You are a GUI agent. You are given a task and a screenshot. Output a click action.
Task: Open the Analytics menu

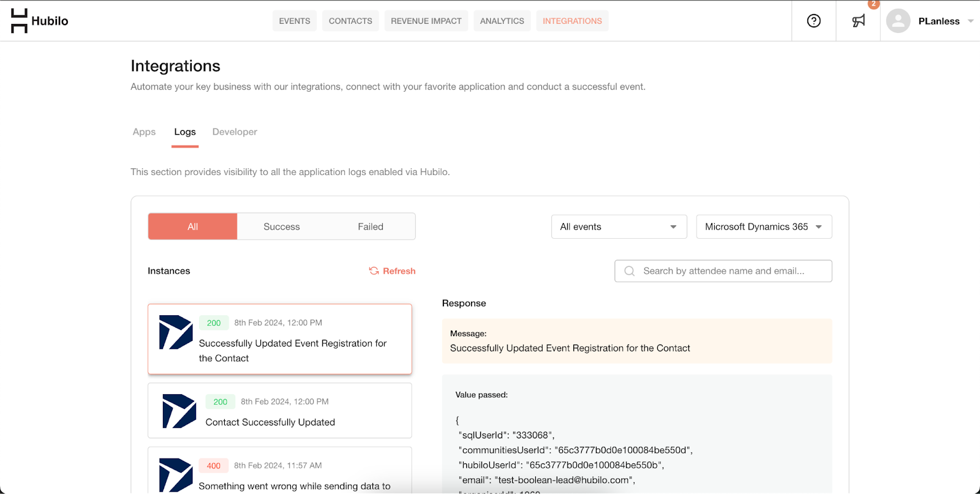pos(502,21)
